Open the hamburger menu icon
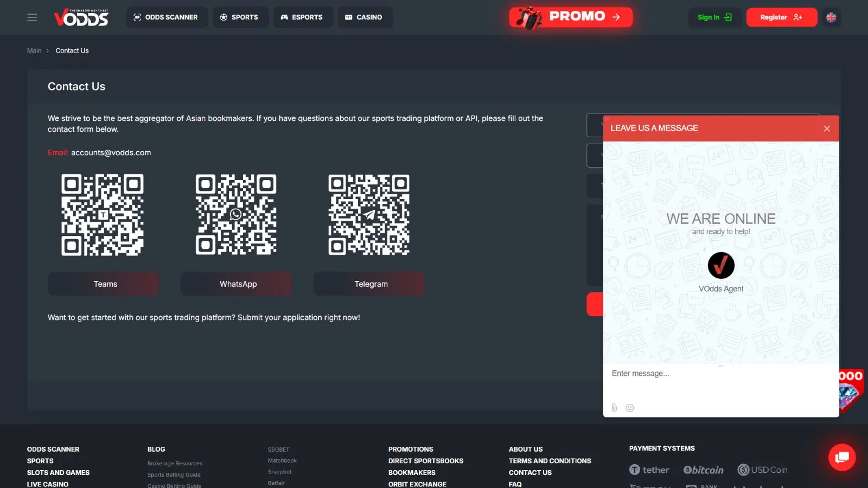 32,17
